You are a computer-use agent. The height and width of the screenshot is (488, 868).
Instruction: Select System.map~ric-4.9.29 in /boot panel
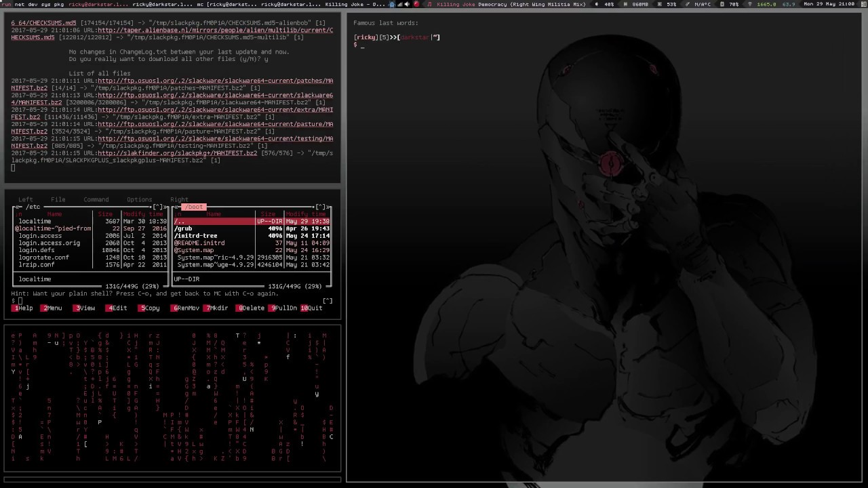pos(252,258)
